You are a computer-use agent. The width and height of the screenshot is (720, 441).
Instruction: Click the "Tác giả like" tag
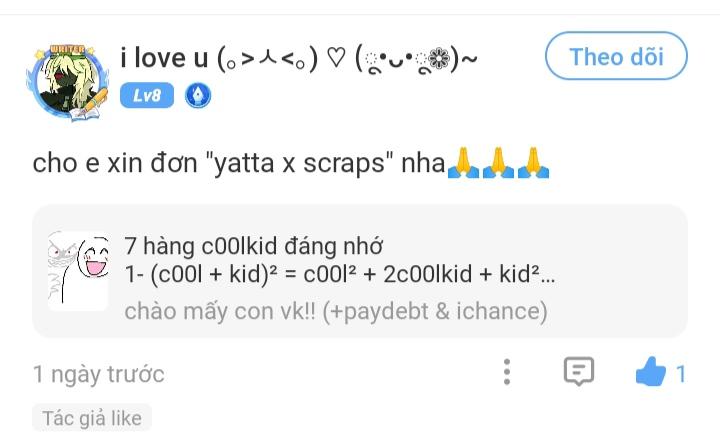pos(92,418)
